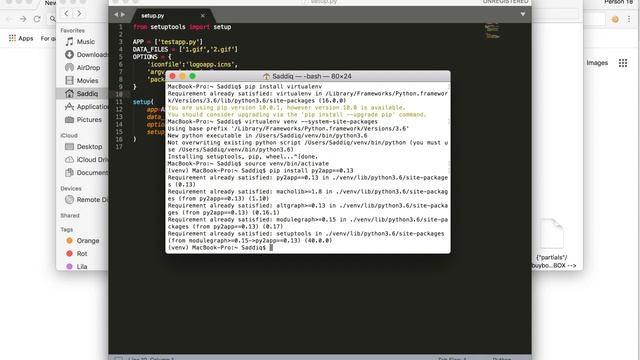
Task: Select Remote Disc under Devices
Action: (87, 200)
